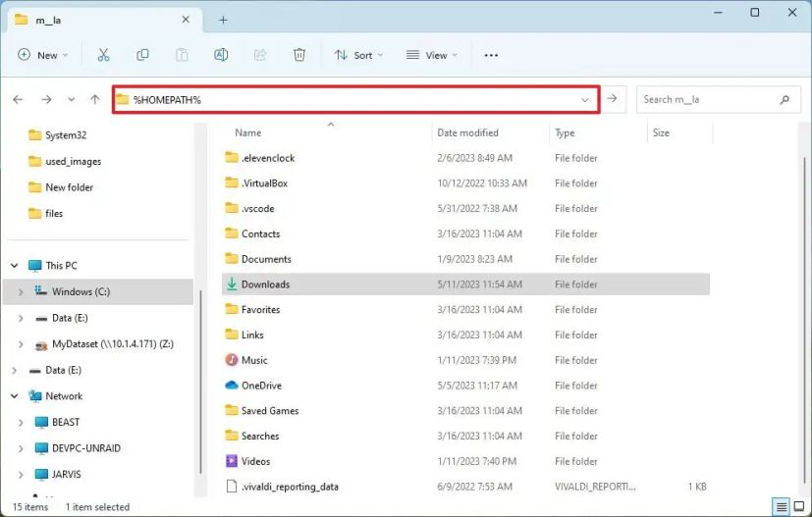Select Favorites folder row
This screenshot has height=517, width=812.
tap(465, 309)
